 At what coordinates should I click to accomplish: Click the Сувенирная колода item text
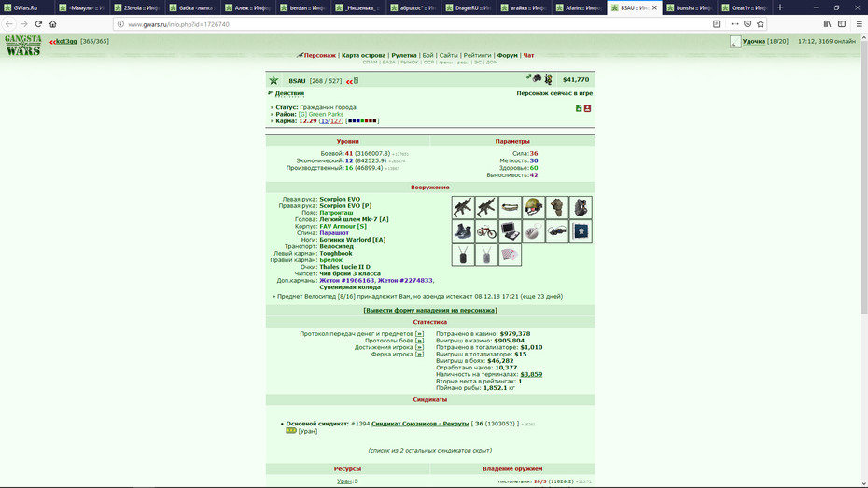[348, 287]
